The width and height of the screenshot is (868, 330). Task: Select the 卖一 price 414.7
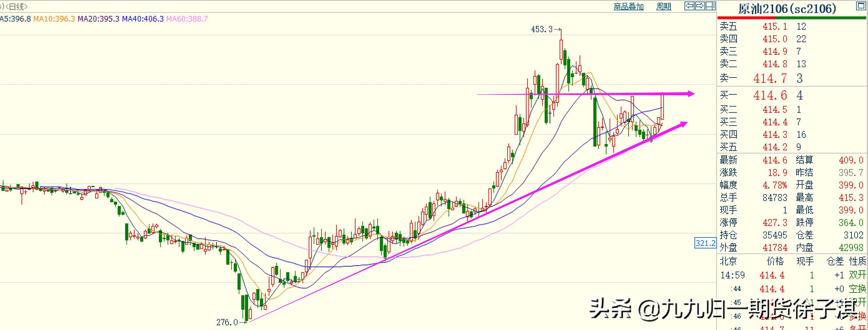click(x=770, y=78)
